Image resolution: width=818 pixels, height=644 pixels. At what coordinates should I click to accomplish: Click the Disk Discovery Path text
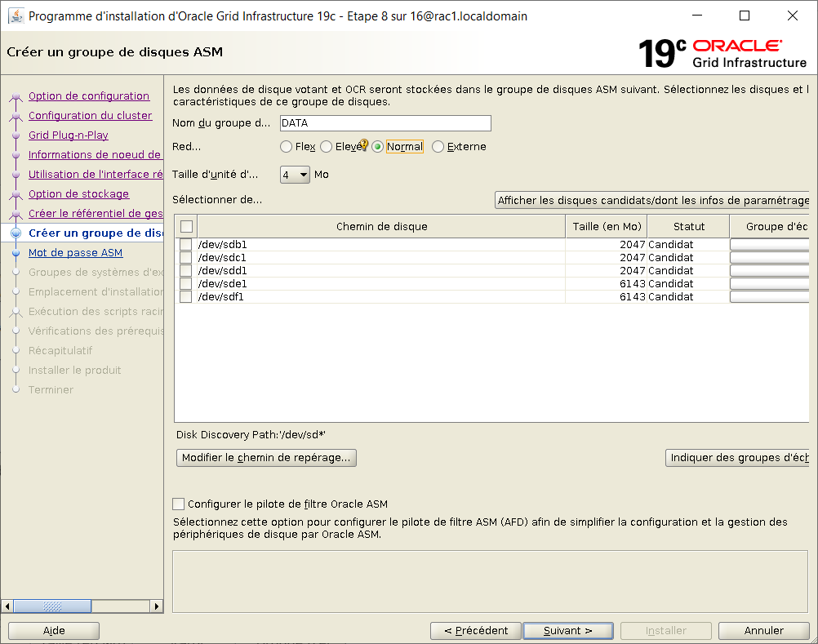(251, 435)
